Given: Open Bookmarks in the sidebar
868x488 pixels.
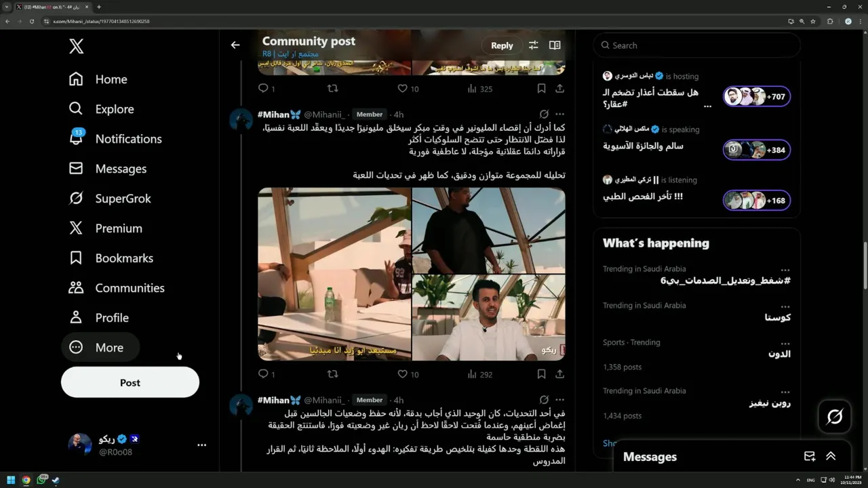Looking at the screenshot, I should (111, 258).
